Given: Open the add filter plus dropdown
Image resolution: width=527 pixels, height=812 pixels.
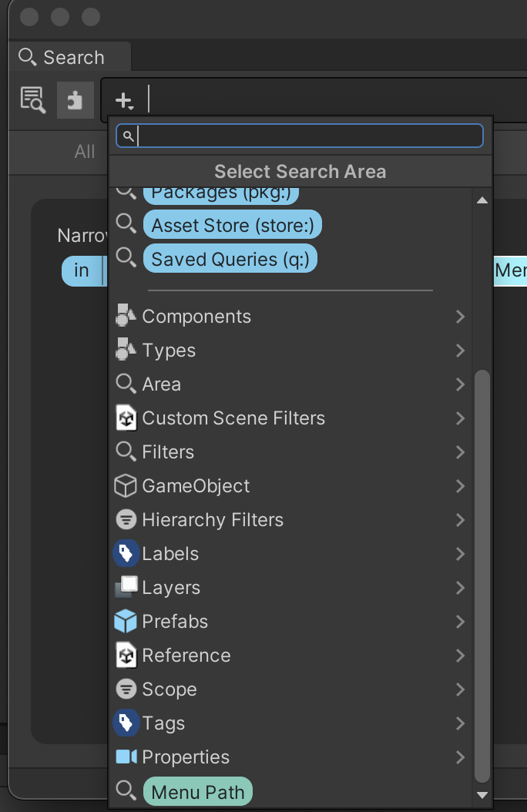Looking at the screenshot, I should [x=123, y=100].
